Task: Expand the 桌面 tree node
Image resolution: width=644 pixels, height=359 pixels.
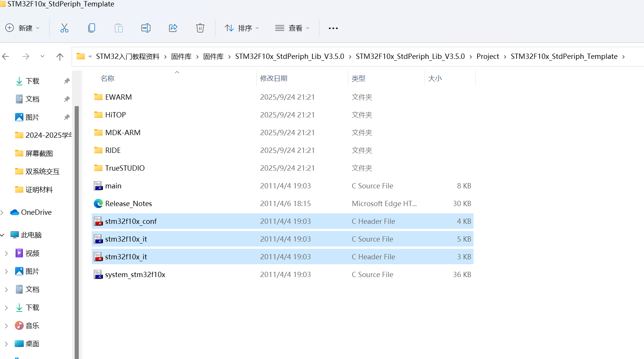Action: 6,344
